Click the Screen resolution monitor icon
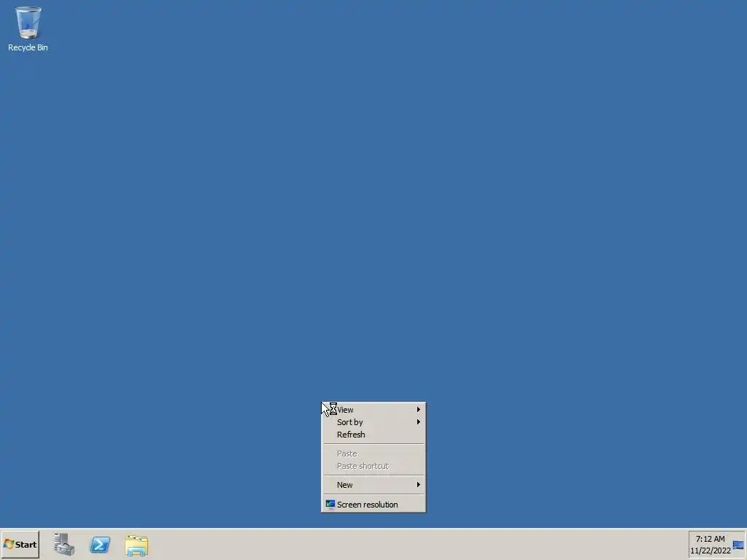The width and height of the screenshot is (747, 560). [x=330, y=505]
